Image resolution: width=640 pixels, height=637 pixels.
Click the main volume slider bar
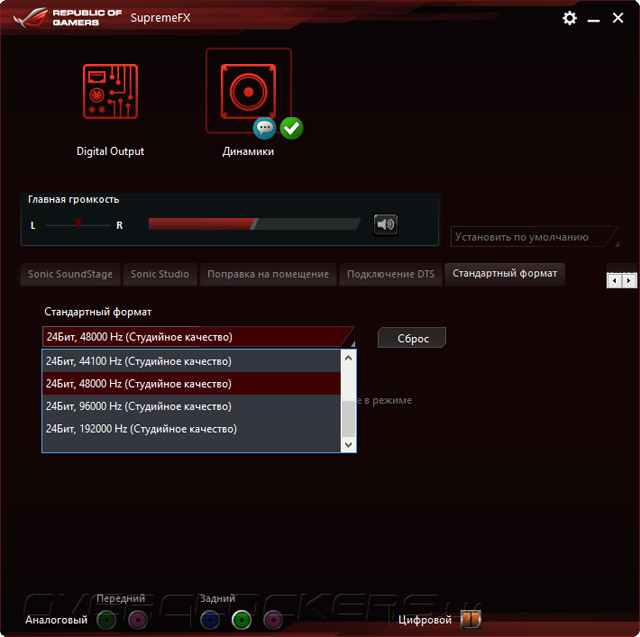(255, 224)
